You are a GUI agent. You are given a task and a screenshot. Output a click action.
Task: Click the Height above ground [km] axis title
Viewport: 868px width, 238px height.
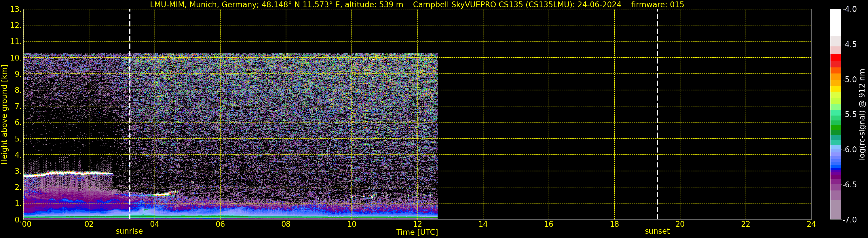point(4,115)
